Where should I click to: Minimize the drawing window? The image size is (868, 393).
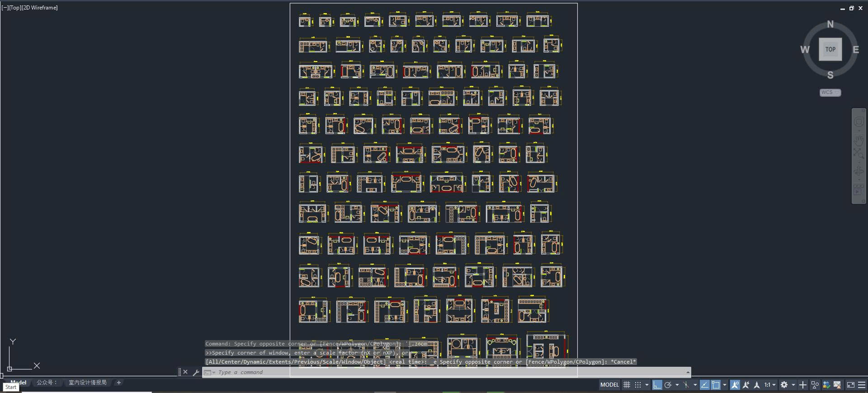[x=842, y=9]
